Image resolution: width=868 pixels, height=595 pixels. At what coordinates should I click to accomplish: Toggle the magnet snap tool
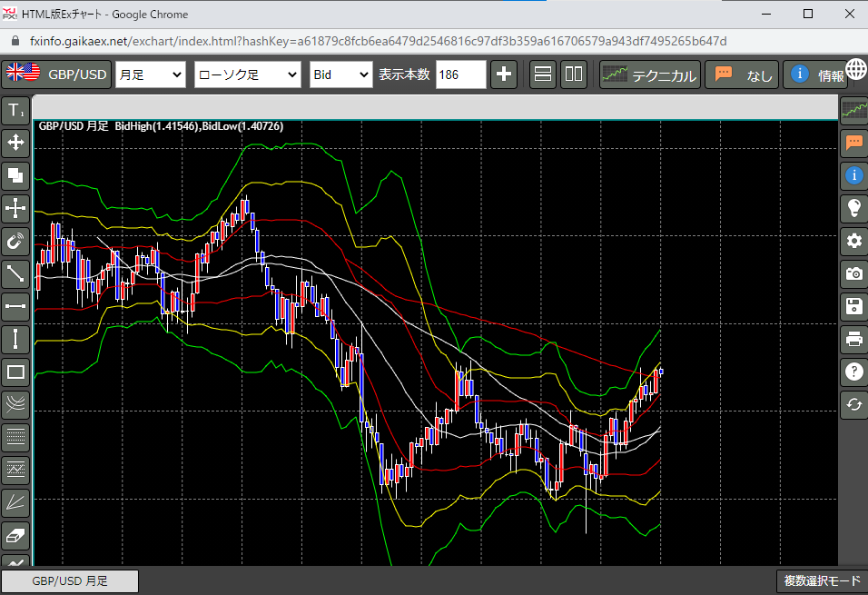click(15, 241)
